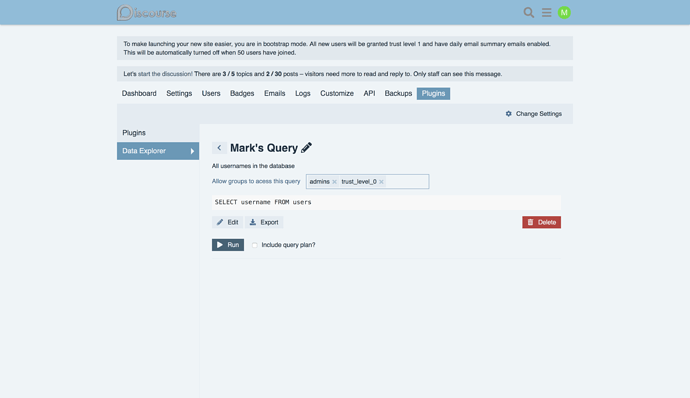
Task: Remove the trust_level_0 group tag
Action: coord(382,182)
